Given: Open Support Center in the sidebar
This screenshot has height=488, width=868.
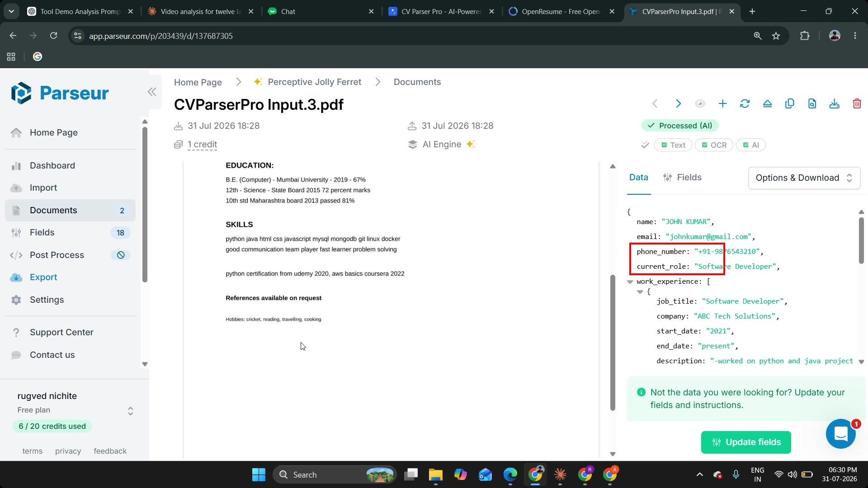Looking at the screenshot, I should [x=70, y=333].
